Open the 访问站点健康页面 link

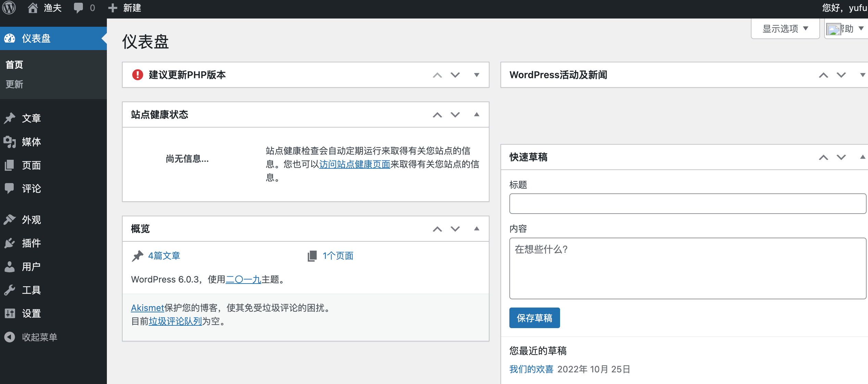355,164
